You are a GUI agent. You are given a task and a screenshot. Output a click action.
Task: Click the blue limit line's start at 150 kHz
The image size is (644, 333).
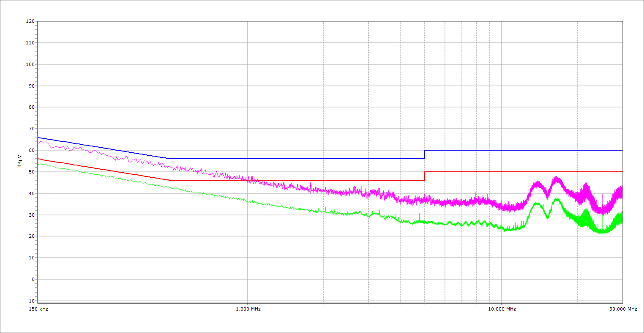point(38,138)
